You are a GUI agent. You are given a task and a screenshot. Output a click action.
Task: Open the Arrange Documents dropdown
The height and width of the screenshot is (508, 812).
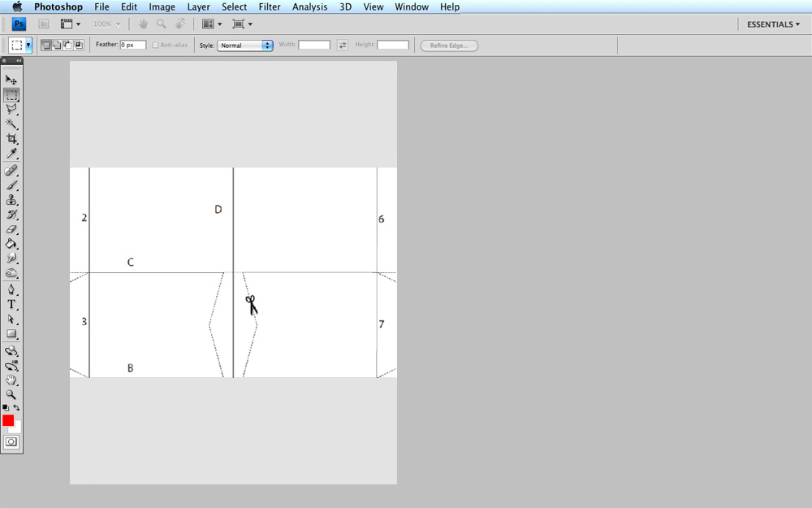(209, 24)
